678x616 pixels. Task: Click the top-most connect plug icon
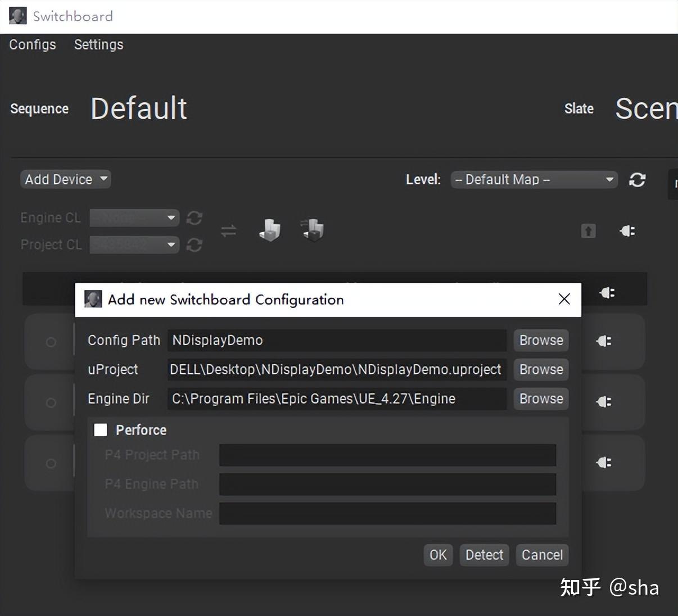point(627,231)
